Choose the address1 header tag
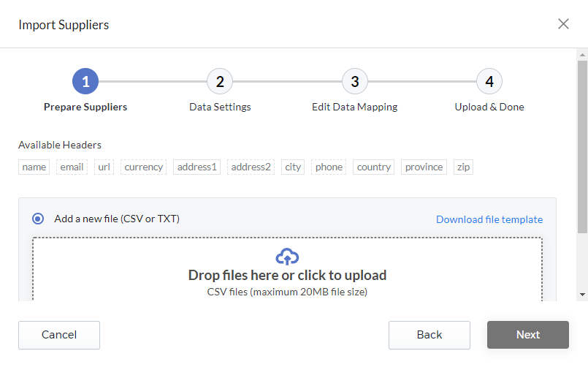Image resolution: width=588 pixels, height=367 pixels. click(197, 167)
